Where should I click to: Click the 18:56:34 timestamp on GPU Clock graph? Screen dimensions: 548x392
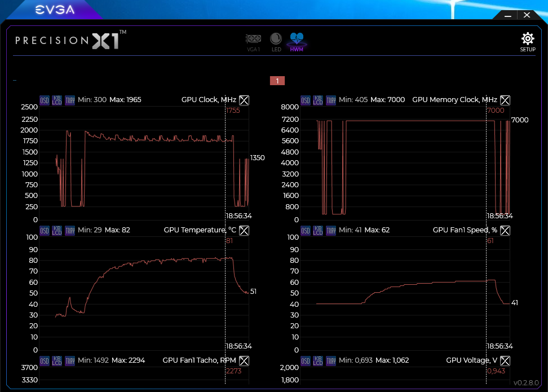[x=239, y=216]
